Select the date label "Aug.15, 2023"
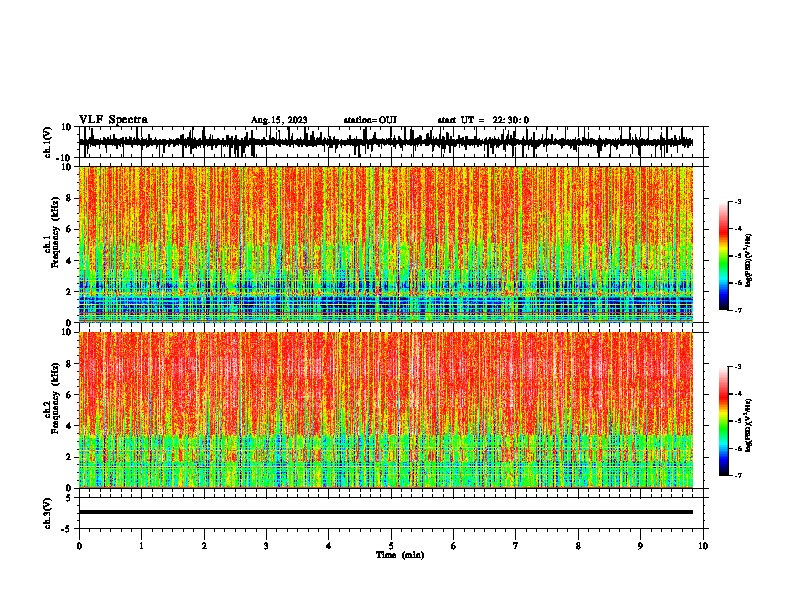 tap(279, 120)
